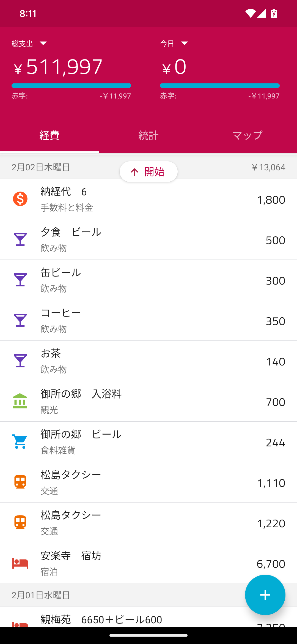Tap the today budget progress bar
297x644 pixels.
[220, 86]
